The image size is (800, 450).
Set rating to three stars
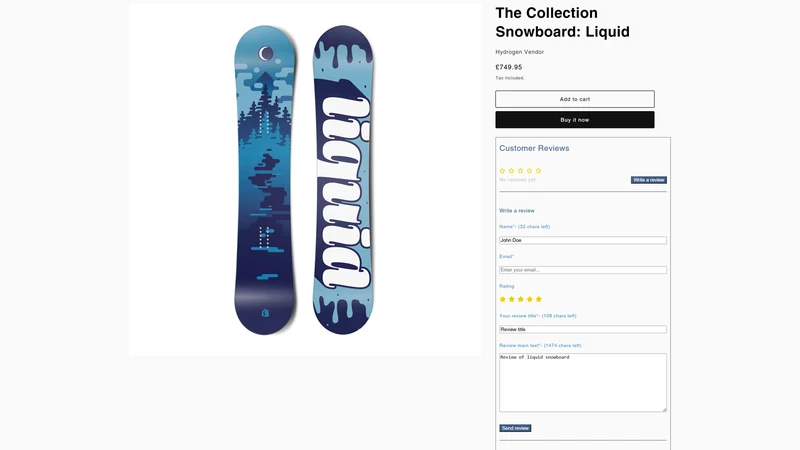pyautogui.click(x=520, y=299)
